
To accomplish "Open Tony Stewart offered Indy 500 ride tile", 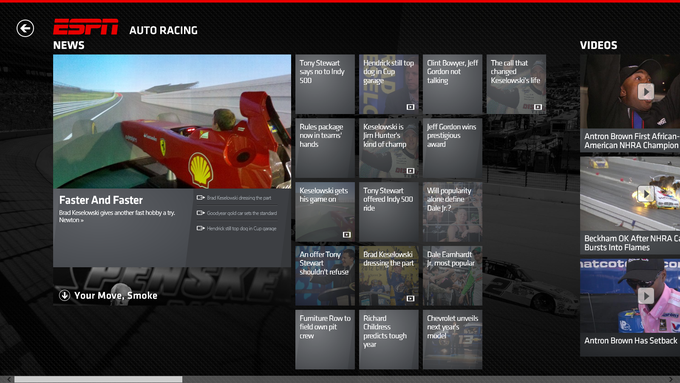I will click(389, 212).
